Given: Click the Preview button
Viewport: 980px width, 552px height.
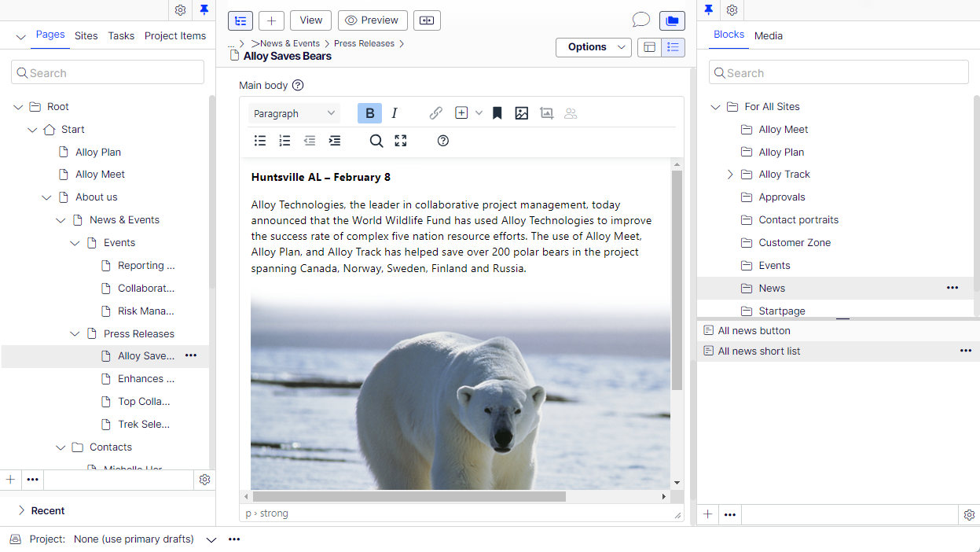Looking at the screenshot, I should (373, 20).
